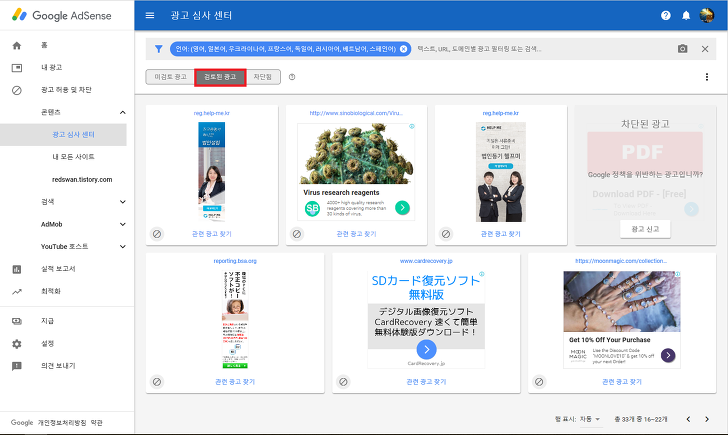Open the three-dot more options menu
This screenshot has width=728, height=435.
707,77
